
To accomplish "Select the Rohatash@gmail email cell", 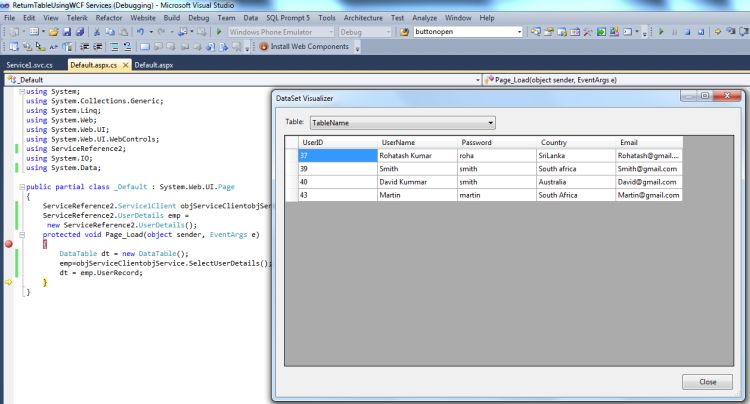I will click(x=648, y=155).
